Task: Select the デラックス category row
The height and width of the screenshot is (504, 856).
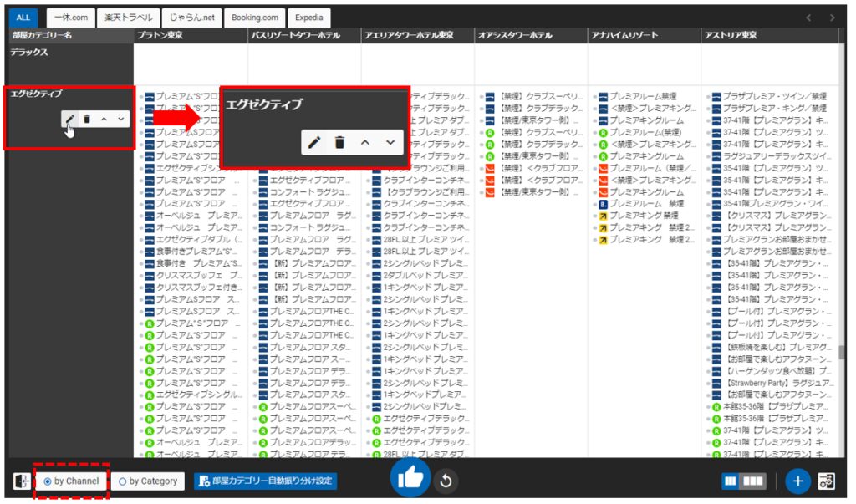Action: 69,53
